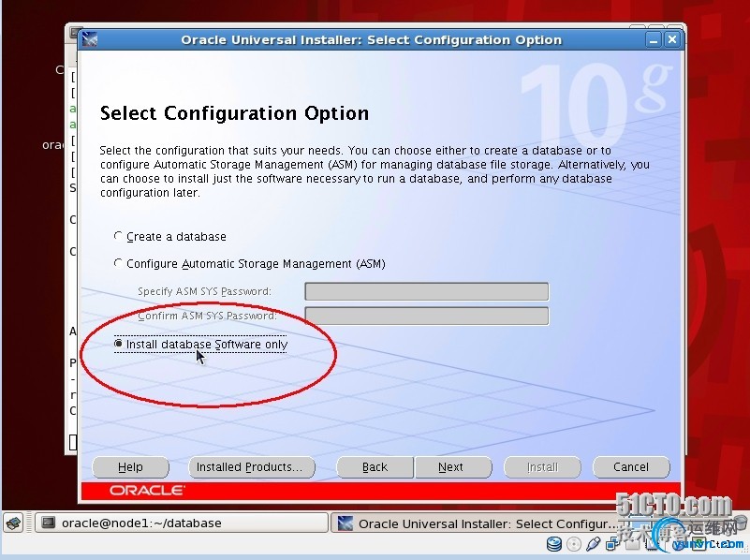750x560 pixels.
Task: Click the hard disk activity status icon
Action: coord(554,544)
